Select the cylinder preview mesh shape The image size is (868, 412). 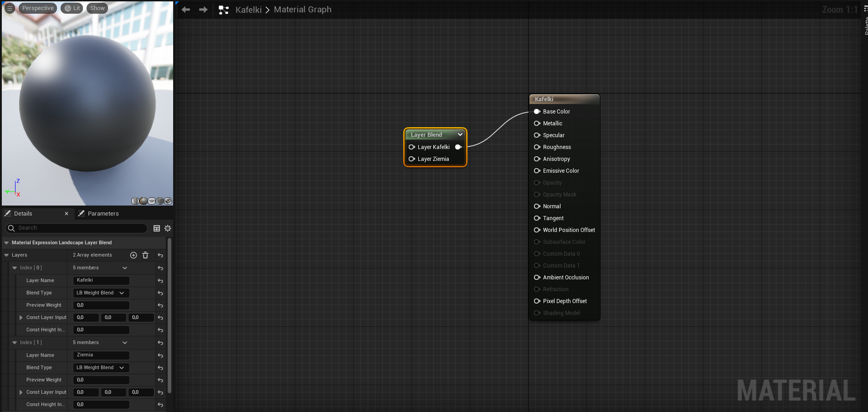(x=135, y=201)
